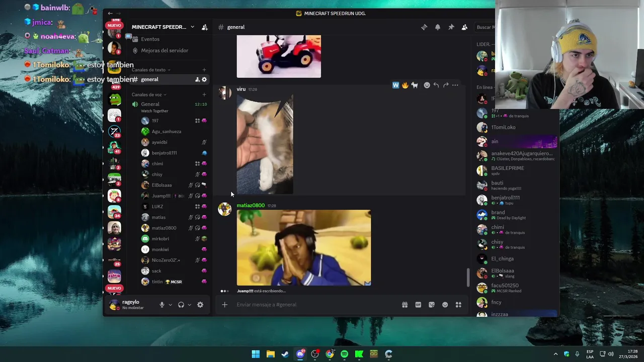This screenshot has height=362, width=644.
Task: Open the Threads icon in channel header
Action: [424, 27]
